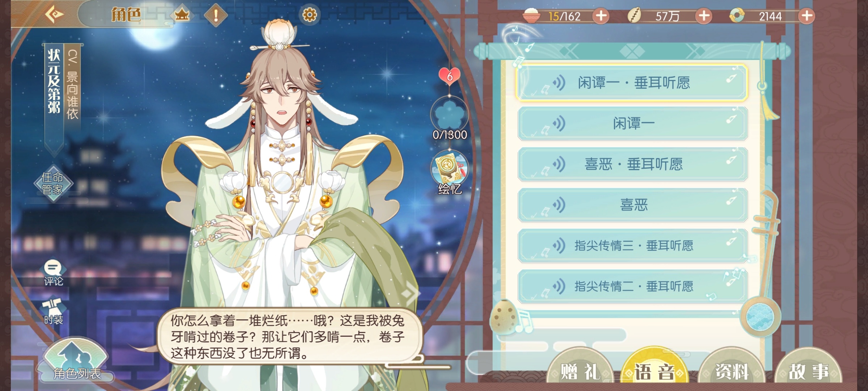The width and height of the screenshot is (868, 391).
Task: Open the 时装 costume icon
Action: (53, 311)
